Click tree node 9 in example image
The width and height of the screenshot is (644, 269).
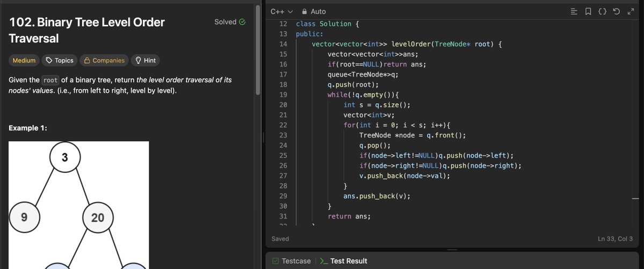[24, 217]
